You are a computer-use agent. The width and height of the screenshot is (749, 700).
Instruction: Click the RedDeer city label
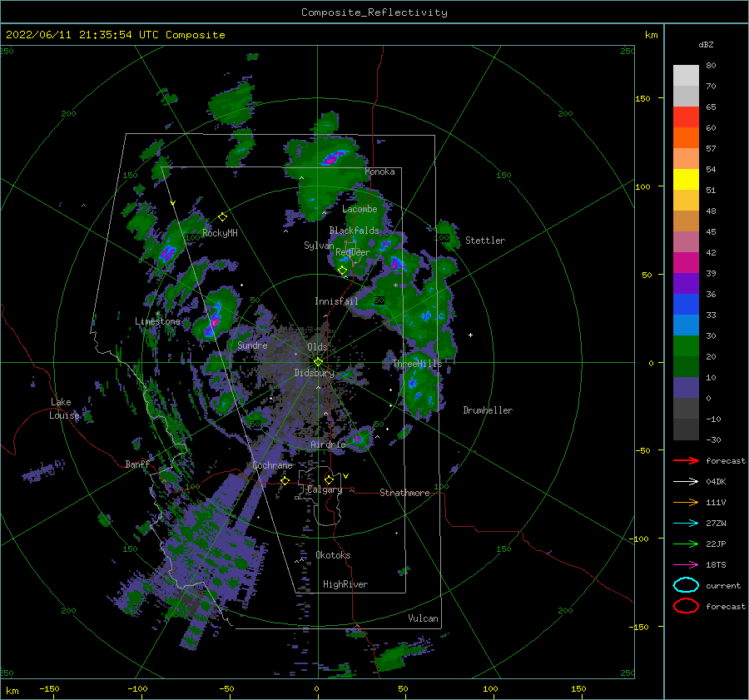click(x=353, y=252)
